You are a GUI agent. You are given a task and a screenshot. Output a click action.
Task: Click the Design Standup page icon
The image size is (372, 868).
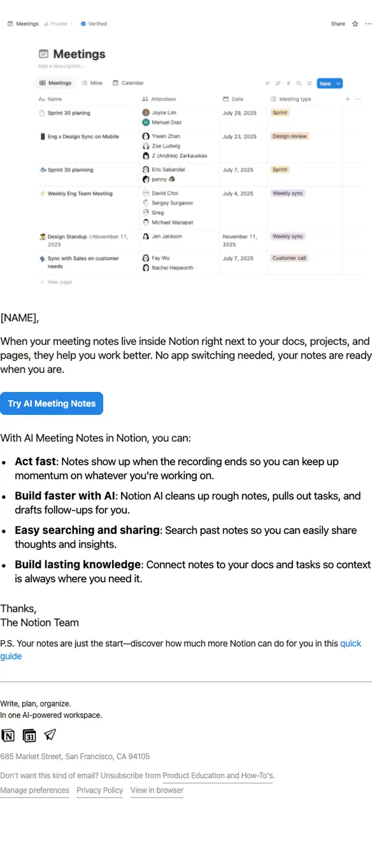pyautogui.click(x=43, y=237)
